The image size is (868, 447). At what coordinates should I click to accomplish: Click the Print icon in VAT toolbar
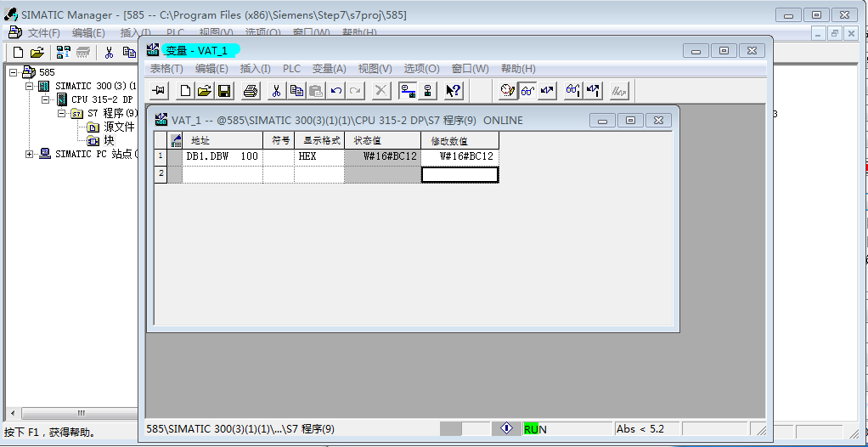250,91
